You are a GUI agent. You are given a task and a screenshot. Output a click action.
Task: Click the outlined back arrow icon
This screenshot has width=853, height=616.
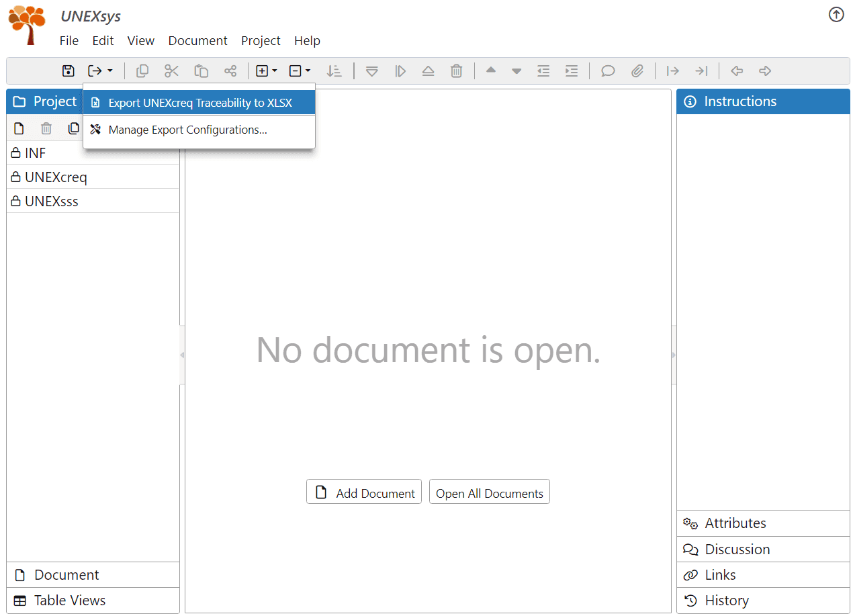click(x=737, y=71)
